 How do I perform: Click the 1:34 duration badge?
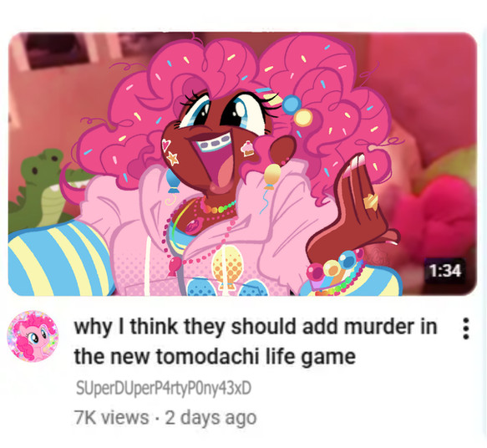(445, 271)
